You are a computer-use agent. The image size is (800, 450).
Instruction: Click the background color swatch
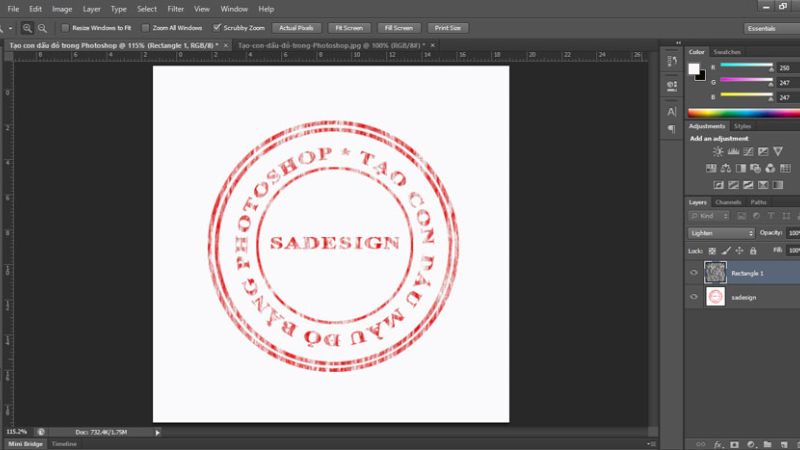point(702,77)
